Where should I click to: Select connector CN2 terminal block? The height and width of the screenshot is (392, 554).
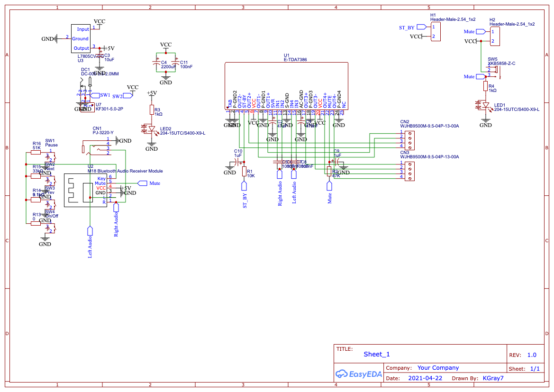(409, 140)
